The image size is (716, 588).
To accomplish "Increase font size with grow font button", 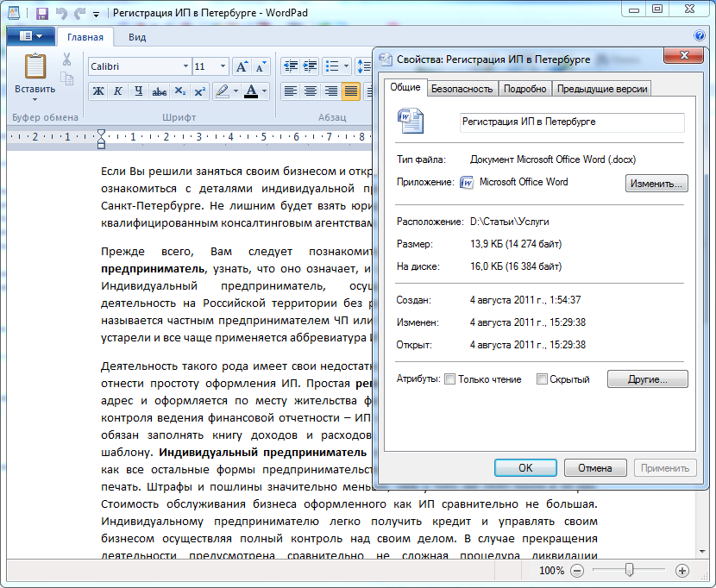I will point(242,66).
